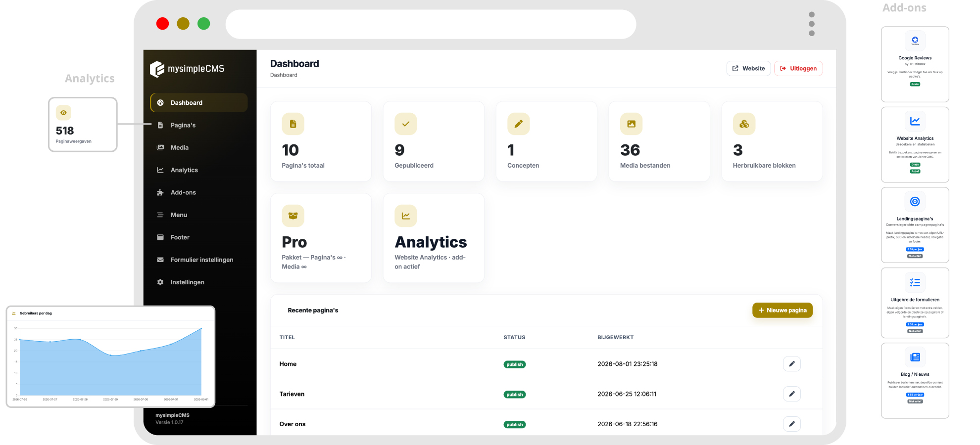980x445 pixels.
Task: Go to Pagina's in the sidebar
Action: pyautogui.click(x=199, y=125)
